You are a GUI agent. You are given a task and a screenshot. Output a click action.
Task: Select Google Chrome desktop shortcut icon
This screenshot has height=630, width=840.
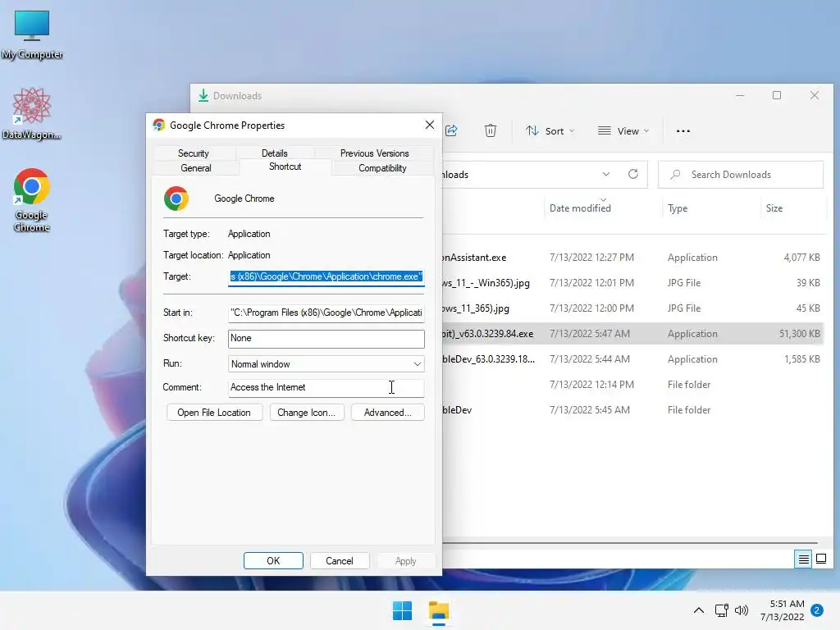(x=32, y=200)
